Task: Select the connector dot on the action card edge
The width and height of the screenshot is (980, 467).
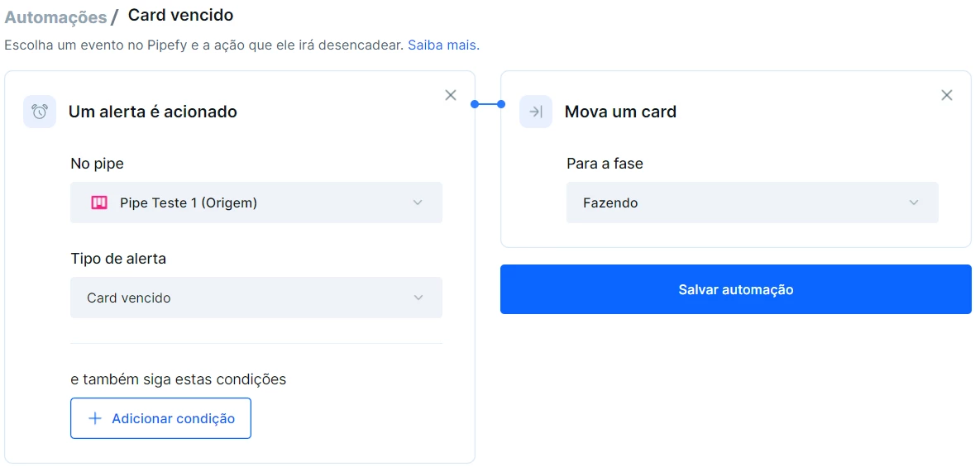Action: [x=501, y=104]
